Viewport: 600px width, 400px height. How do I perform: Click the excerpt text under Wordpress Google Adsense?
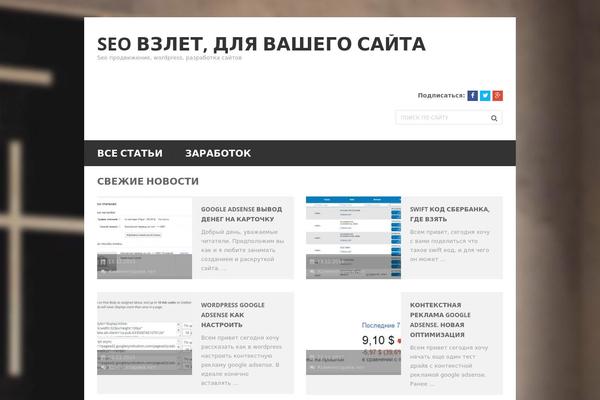[x=241, y=360]
